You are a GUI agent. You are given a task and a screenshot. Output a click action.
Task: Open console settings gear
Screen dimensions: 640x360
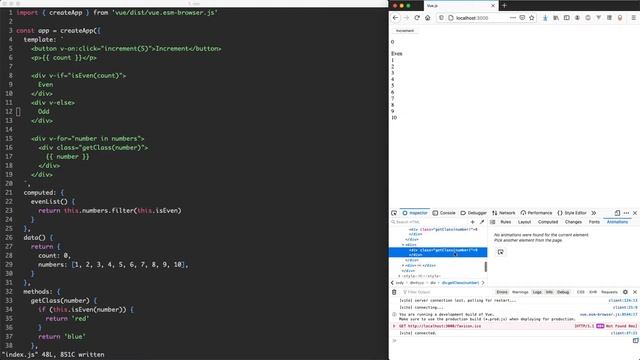(625, 292)
